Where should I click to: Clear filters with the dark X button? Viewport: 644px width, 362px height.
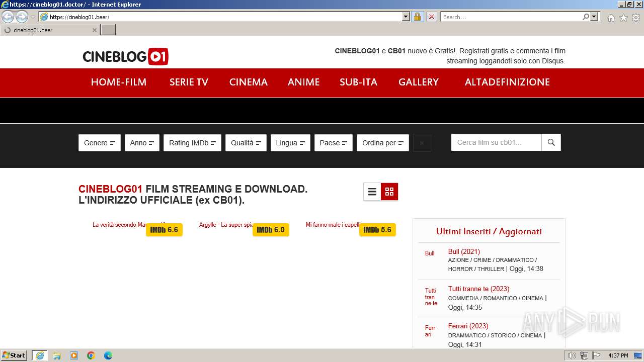[x=422, y=143]
